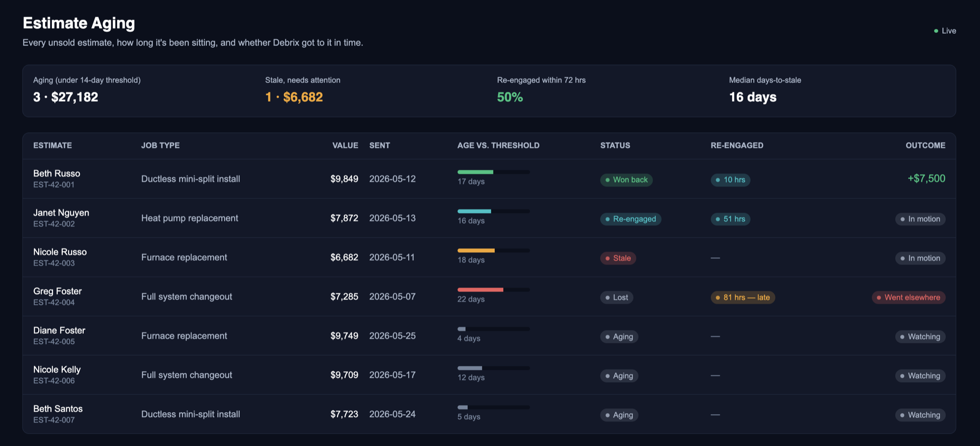Click the $9,749 value cell
This screenshot has height=446, width=980.
[344, 336]
